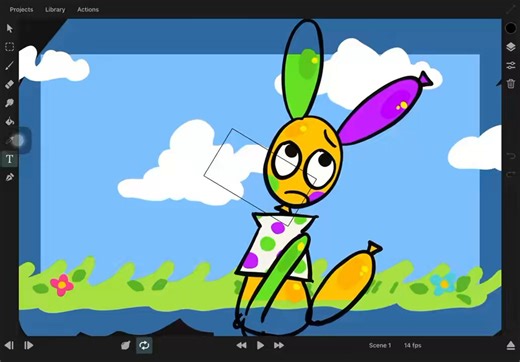The image size is (520, 362).
Task: Activate the Eraser tool
Action: point(9,84)
